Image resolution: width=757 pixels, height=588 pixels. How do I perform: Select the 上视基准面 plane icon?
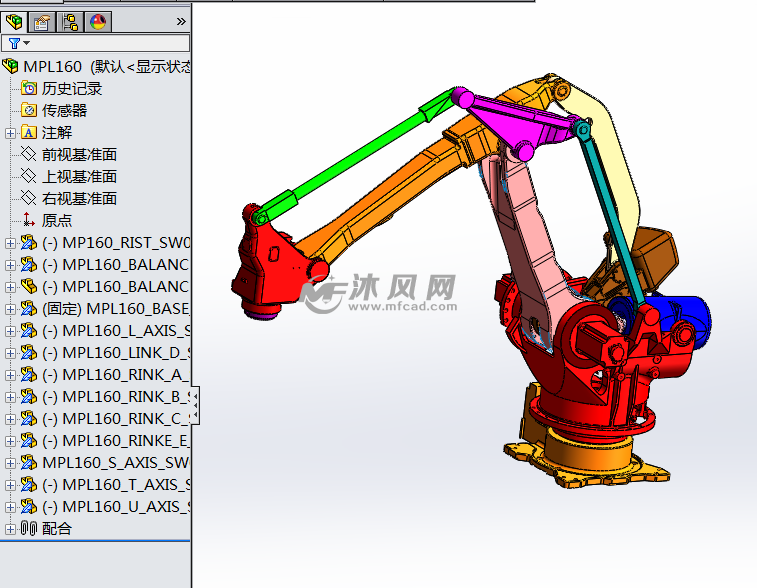coord(29,177)
